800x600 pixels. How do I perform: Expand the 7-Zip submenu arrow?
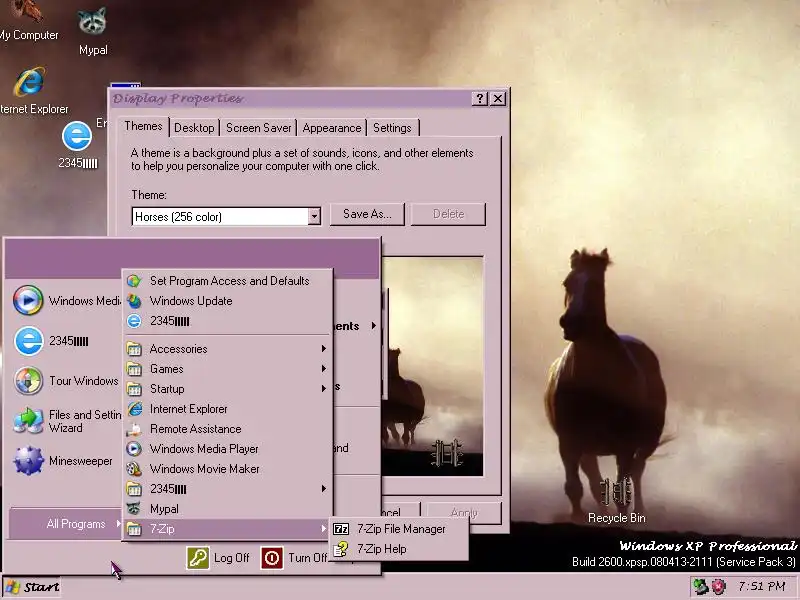coord(323,529)
